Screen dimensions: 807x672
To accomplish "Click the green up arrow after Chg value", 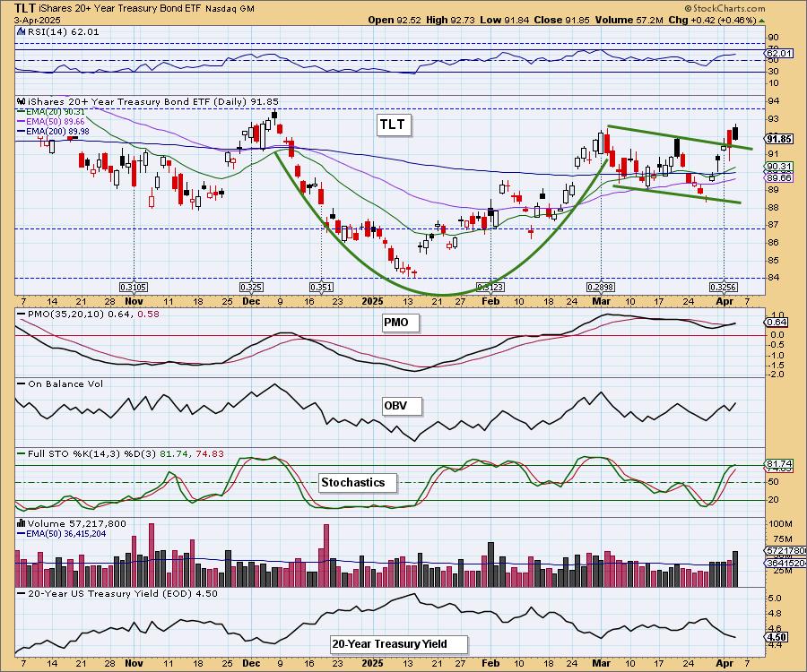I will click(762, 21).
